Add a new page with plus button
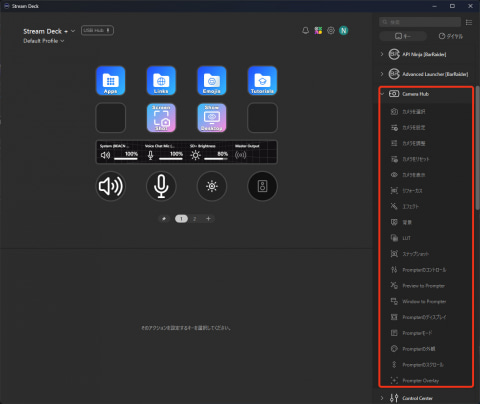The height and width of the screenshot is (404, 480). (x=208, y=219)
